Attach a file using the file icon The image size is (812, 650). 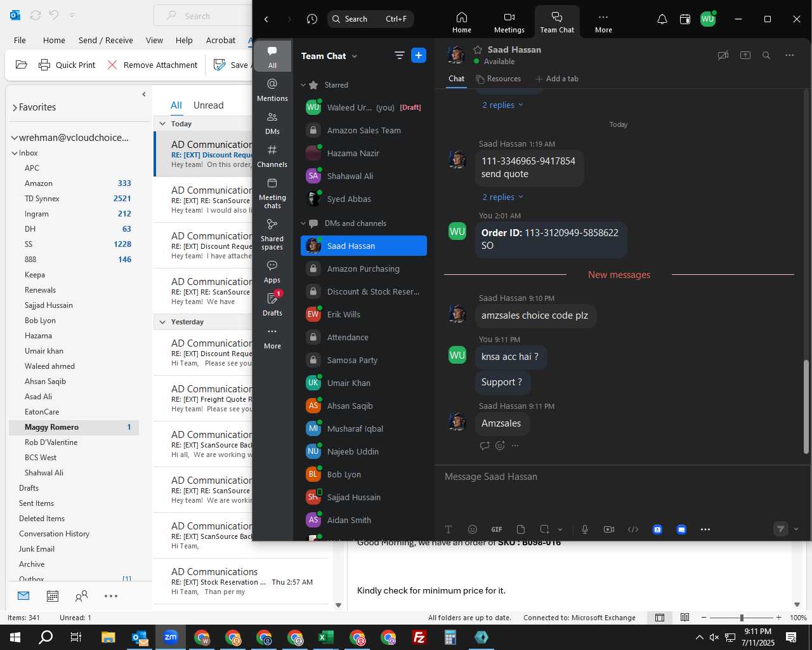coord(521,529)
